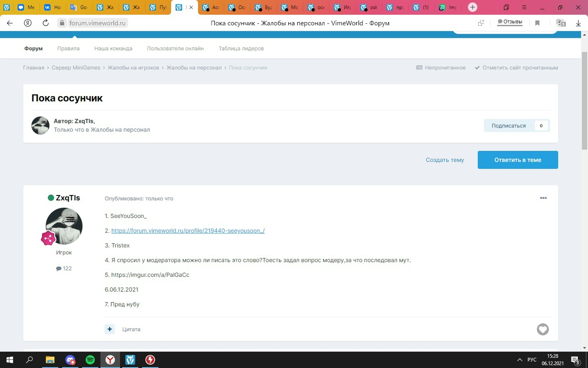Open a new browser tab

point(472,7)
